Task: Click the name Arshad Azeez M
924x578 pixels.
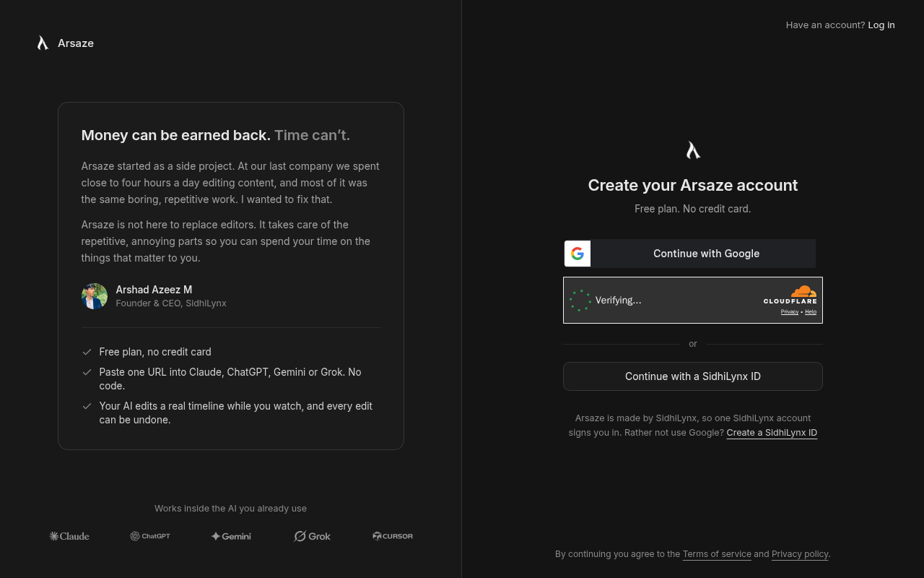Action: click(x=154, y=290)
